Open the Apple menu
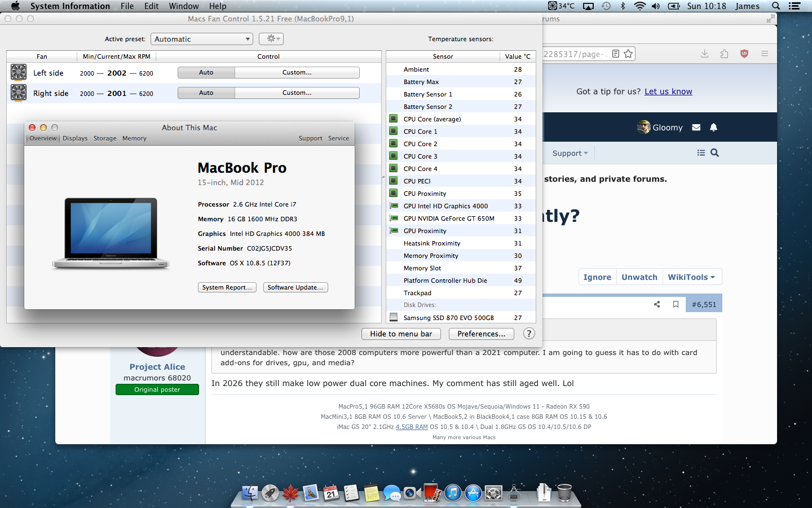The width and height of the screenshot is (812, 508). [15, 6]
